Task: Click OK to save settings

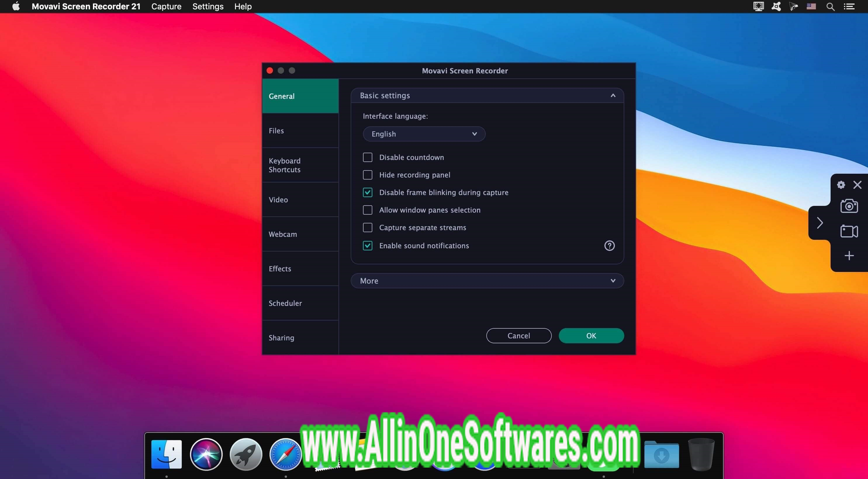Action: click(x=591, y=336)
